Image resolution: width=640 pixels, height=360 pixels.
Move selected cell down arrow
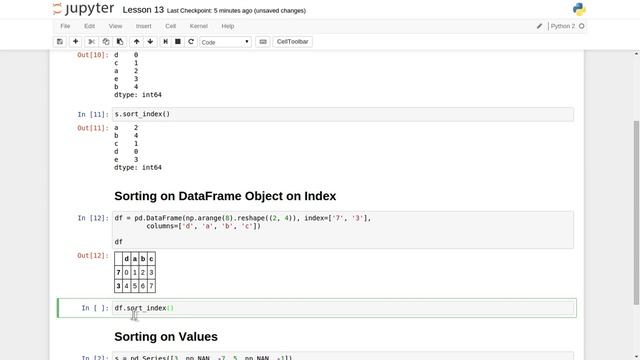pyautogui.click(x=150, y=42)
